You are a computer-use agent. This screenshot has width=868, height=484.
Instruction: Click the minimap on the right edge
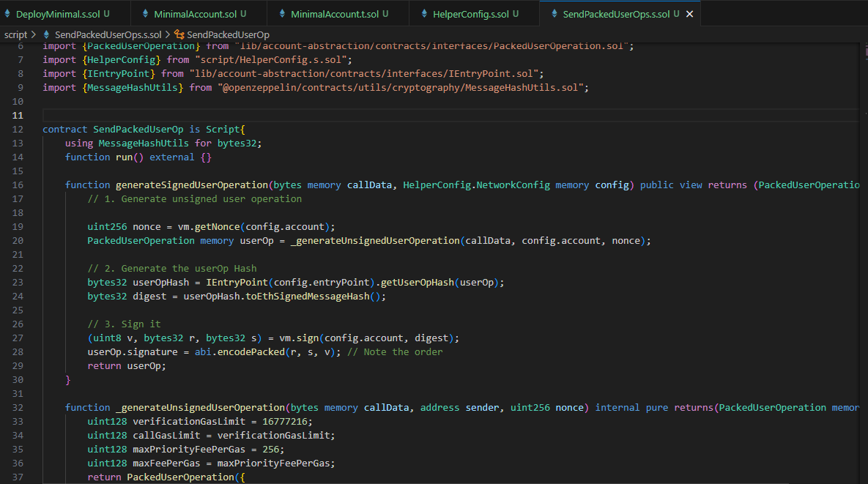point(864,220)
